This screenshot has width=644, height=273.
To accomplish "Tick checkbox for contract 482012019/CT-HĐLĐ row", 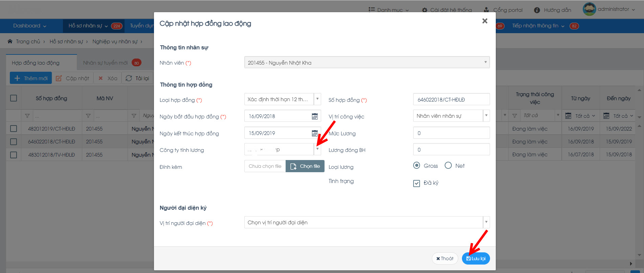I will coord(14,129).
